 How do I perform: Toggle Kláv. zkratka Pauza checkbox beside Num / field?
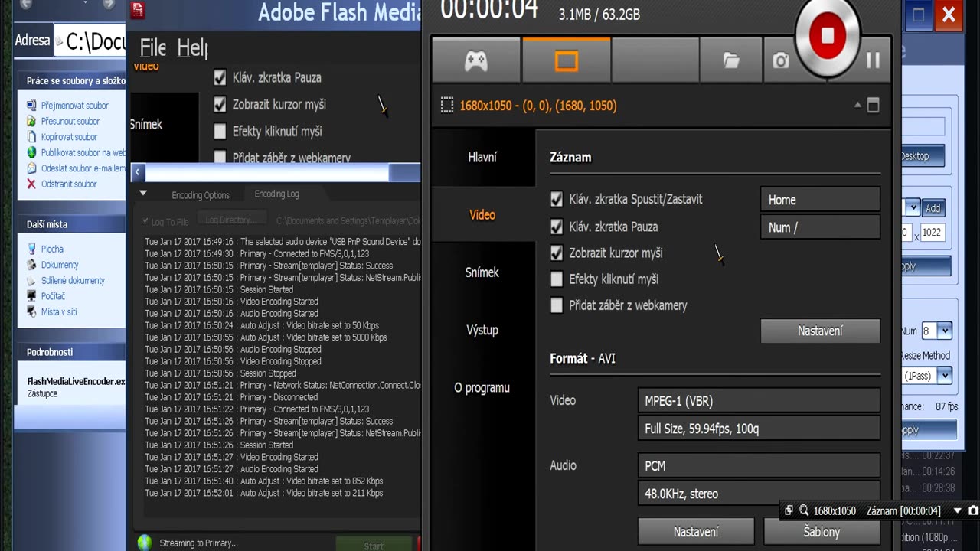[557, 227]
